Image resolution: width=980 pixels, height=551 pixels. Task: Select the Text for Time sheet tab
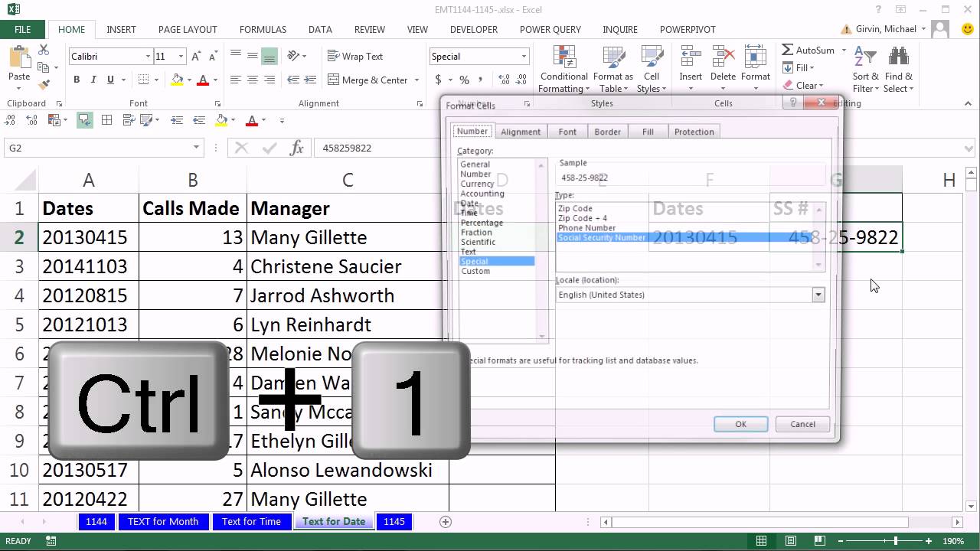(x=251, y=522)
